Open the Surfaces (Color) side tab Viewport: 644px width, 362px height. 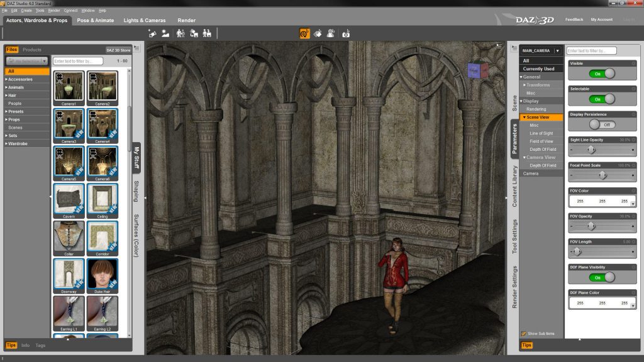pyautogui.click(x=136, y=236)
